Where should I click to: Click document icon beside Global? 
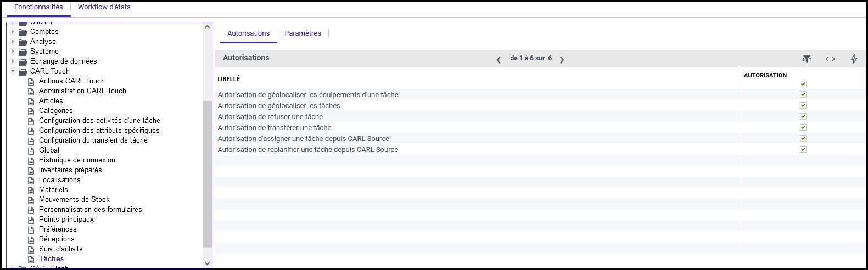(x=31, y=150)
